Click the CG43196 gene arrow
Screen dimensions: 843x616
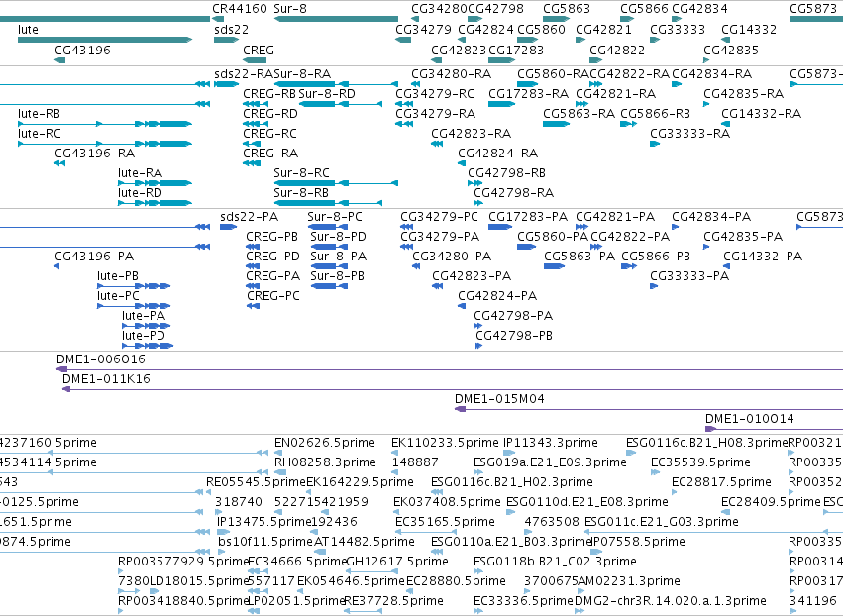(59, 60)
